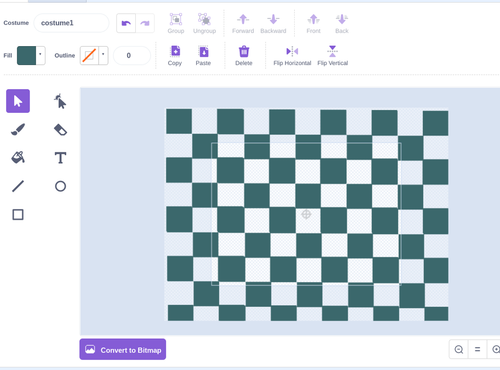
Task: Select the Fill bucket tool
Action: point(18,158)
